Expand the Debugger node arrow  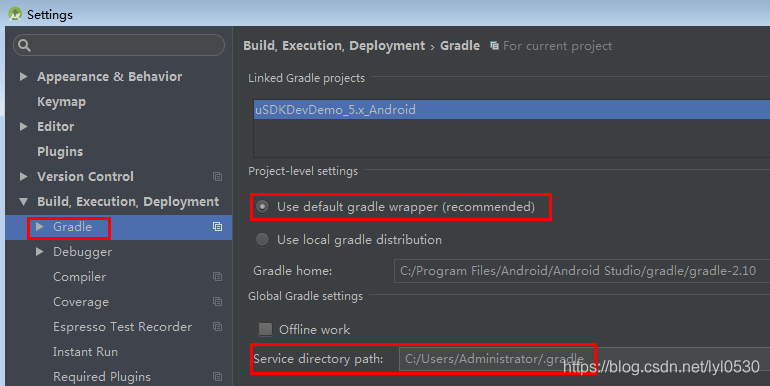click(x=40, y=251)
